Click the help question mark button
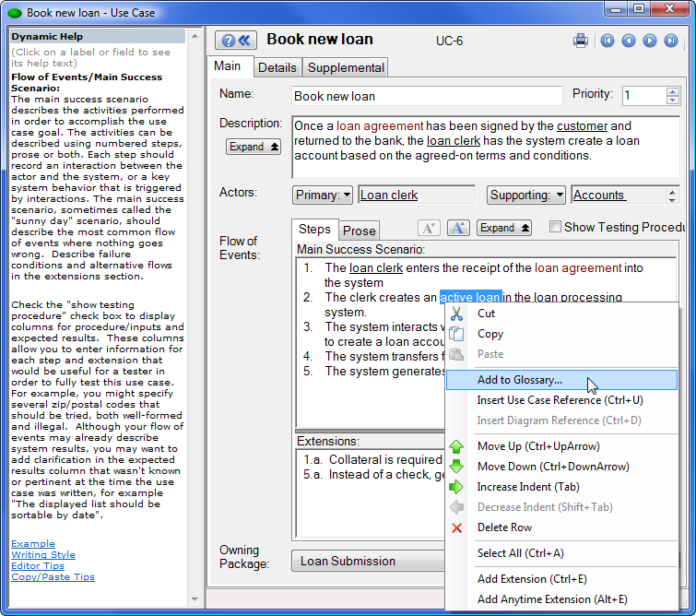Image resolution: width=696 pixels, height=616 pixels. click(235, 41)
